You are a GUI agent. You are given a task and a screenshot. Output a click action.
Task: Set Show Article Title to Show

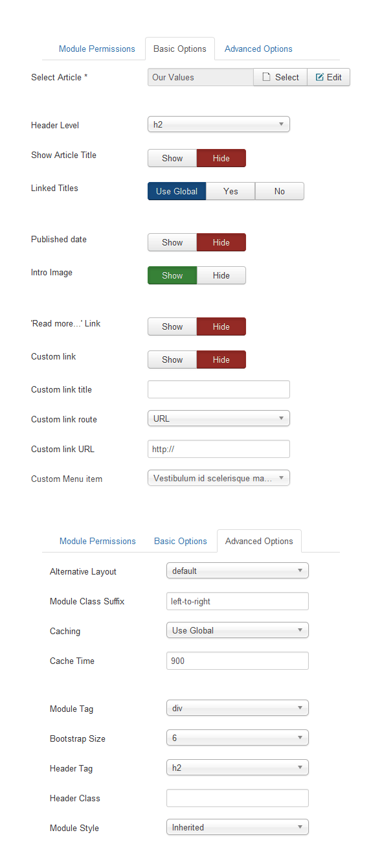(x=172, y=158)
